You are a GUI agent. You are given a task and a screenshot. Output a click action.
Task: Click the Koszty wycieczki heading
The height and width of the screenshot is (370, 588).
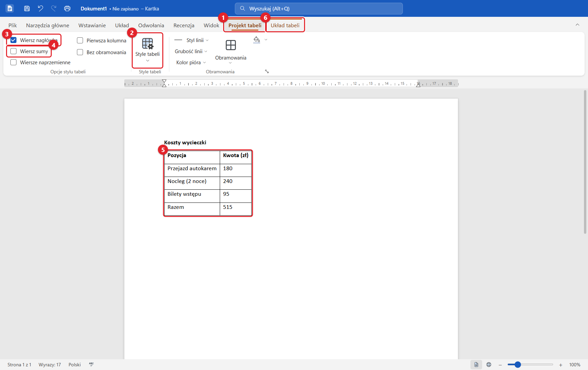coord(185,142)
